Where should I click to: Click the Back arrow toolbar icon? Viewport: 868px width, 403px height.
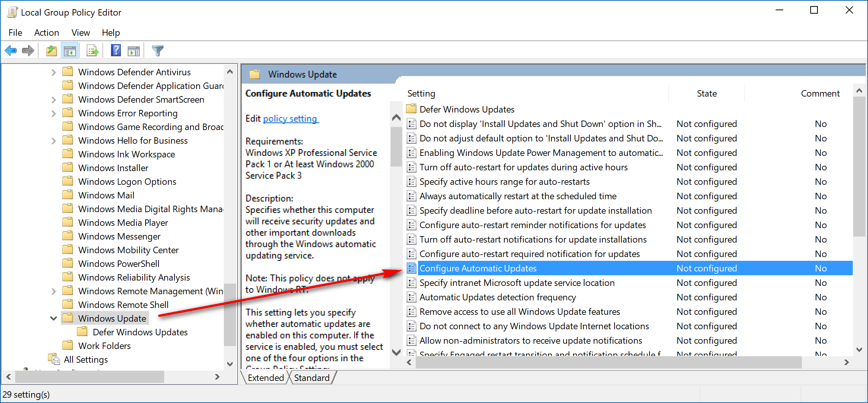[11, 51]
